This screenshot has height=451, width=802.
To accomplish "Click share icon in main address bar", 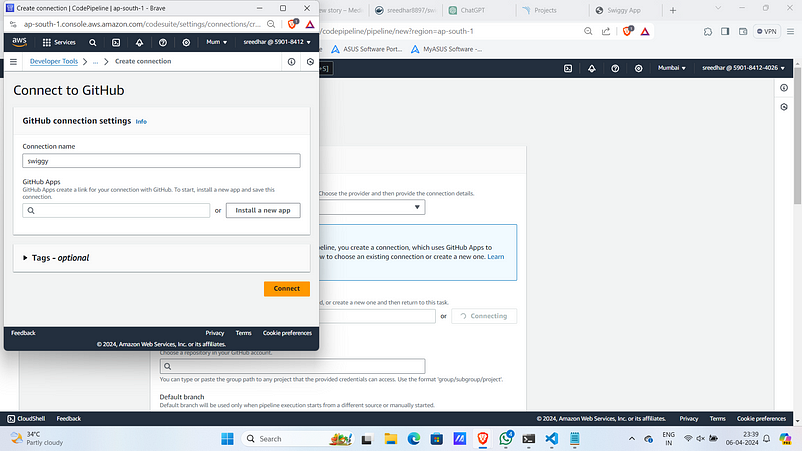I will tap(606, 31).
